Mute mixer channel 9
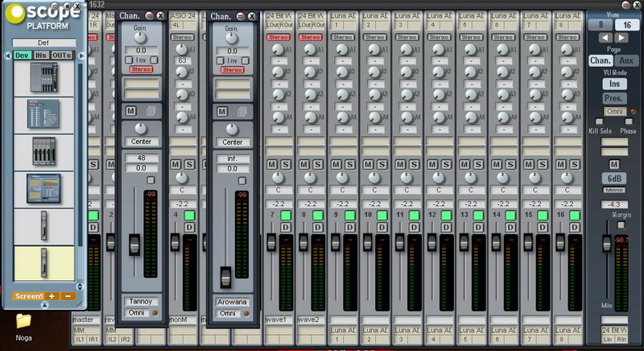Screen dimensions: 644x351 pyautogui.click(x=338, y=164)
